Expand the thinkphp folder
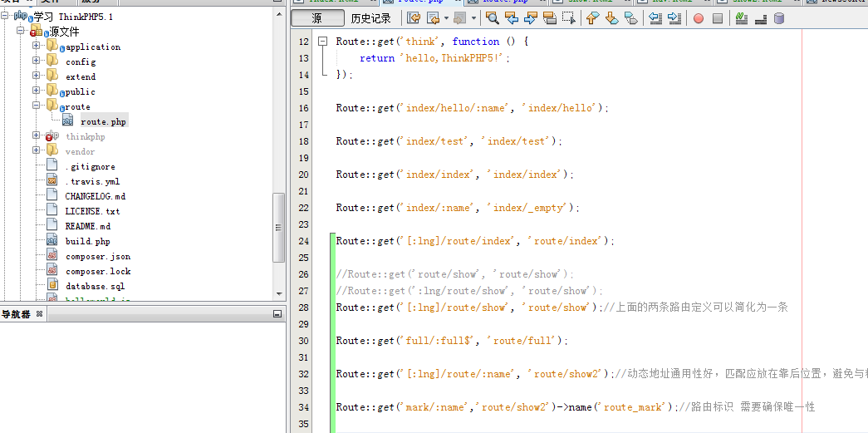Viewport: 868px width, 433px height. [37, 135]
